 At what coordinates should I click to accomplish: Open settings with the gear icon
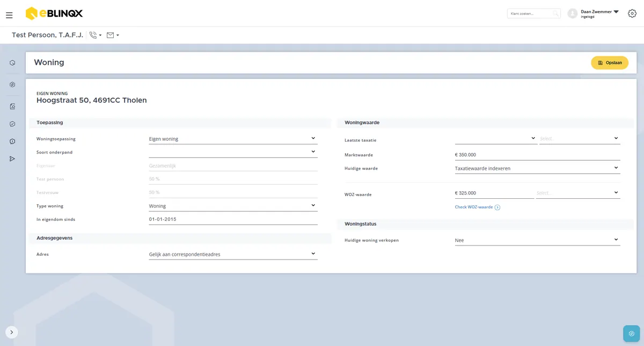pos(632,13)
